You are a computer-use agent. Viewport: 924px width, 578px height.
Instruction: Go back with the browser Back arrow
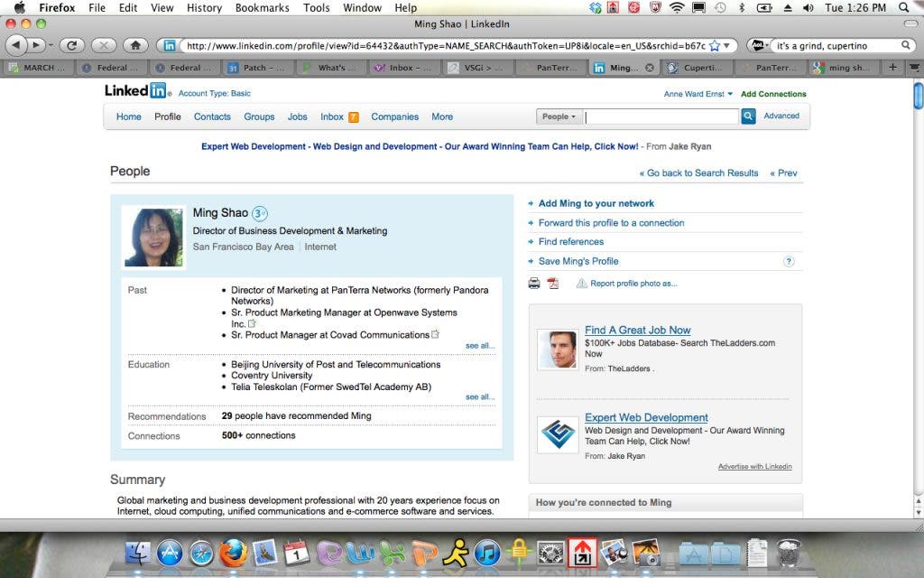16,45
